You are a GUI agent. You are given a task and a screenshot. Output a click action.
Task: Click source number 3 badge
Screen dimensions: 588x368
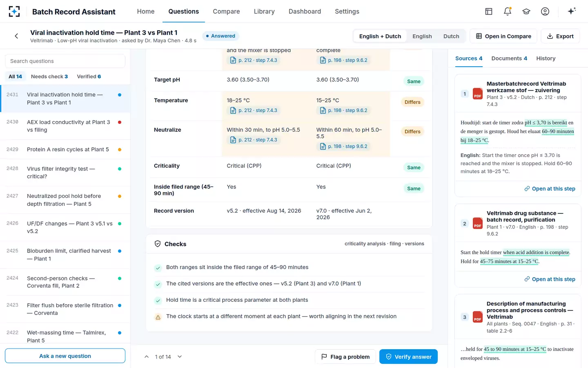(x=464, y=317)
